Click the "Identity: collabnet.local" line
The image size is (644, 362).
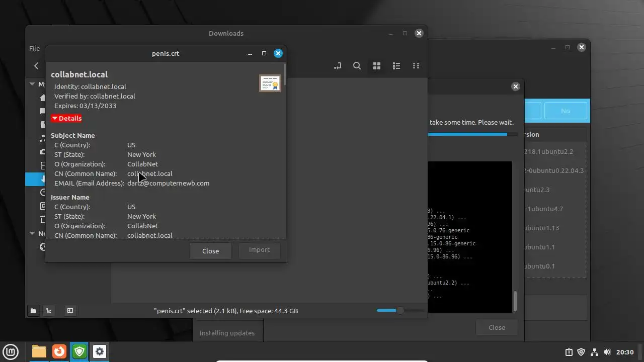tap(90, 86)
